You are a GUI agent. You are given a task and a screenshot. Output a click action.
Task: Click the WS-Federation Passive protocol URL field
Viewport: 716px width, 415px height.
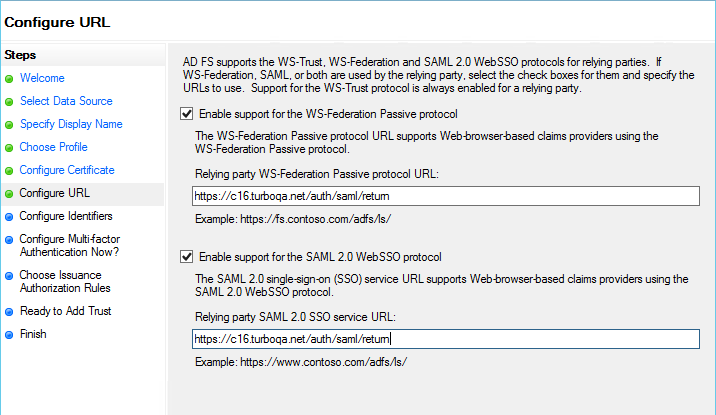(x=445, y=197)
